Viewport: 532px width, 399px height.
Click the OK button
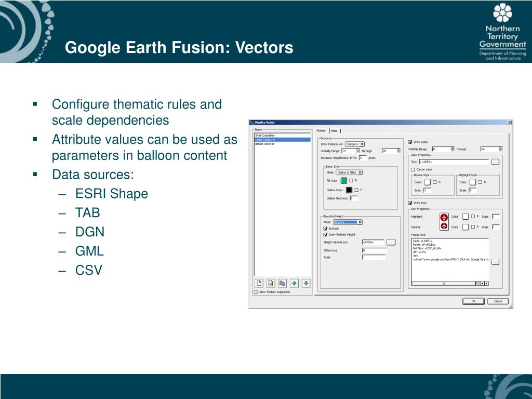coord(473,301)
